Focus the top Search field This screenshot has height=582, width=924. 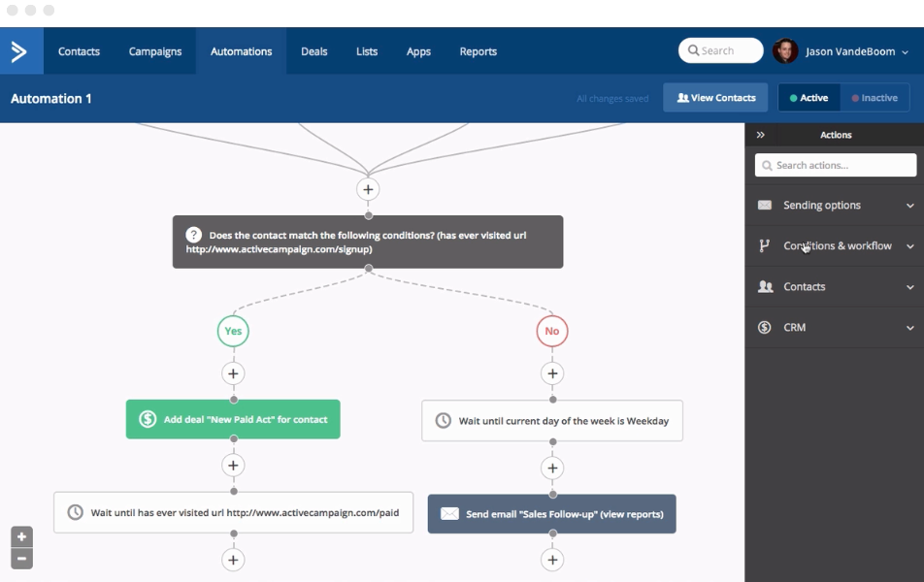(721, 50)
